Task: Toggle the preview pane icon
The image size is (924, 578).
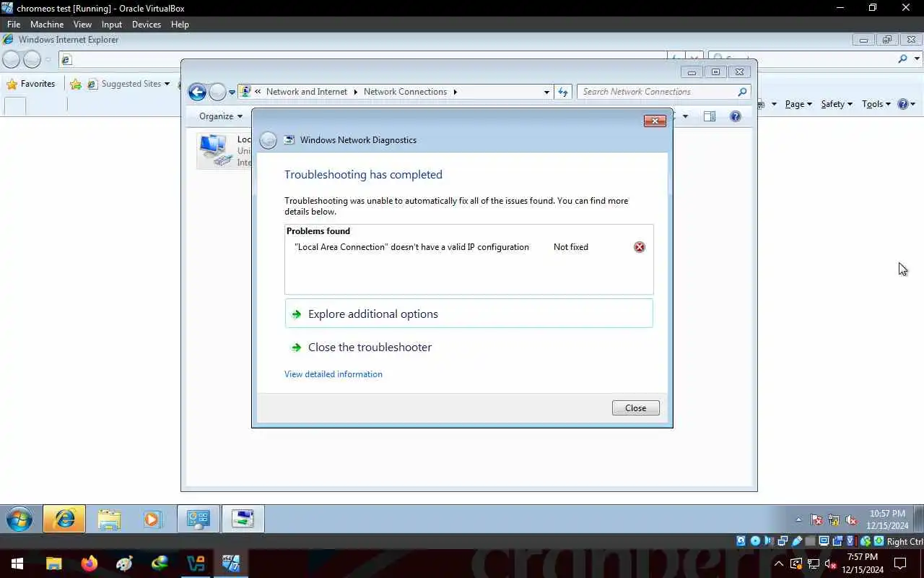Action: (710, 116)
